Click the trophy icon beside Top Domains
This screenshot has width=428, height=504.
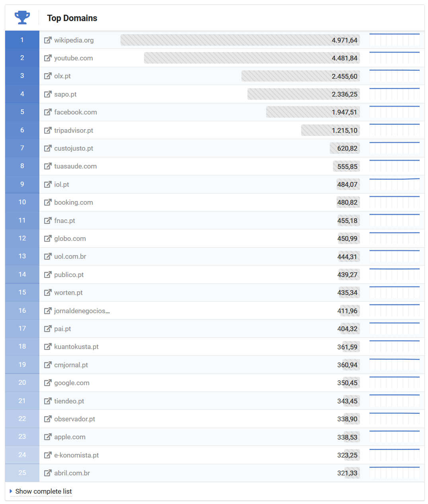(22, 17)
